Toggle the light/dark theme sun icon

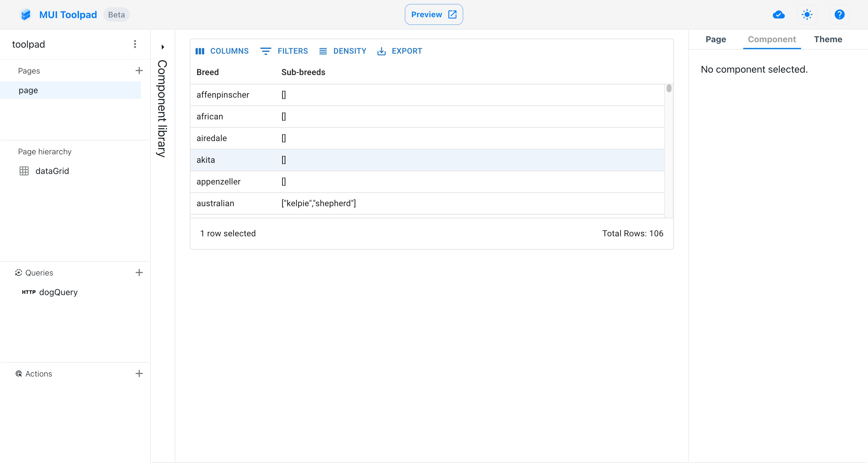tap(807, 15)
